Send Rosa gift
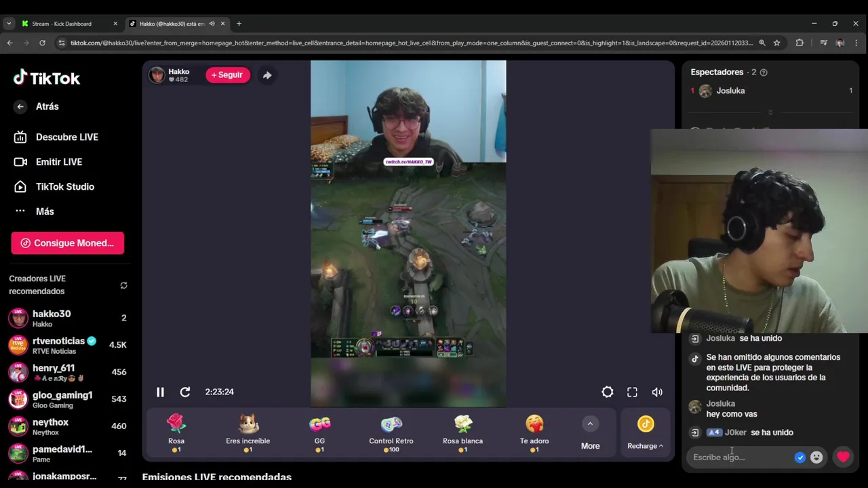 [x=176, y=433]
